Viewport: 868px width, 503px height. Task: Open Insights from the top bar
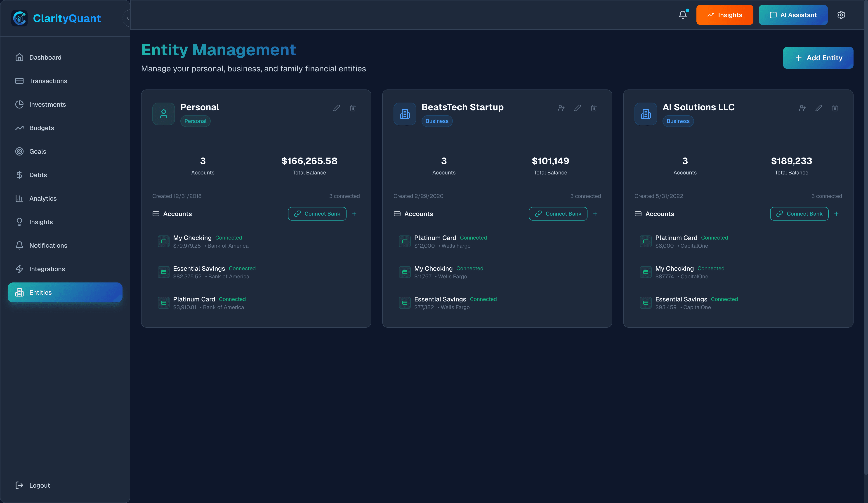tap(724, 15)
